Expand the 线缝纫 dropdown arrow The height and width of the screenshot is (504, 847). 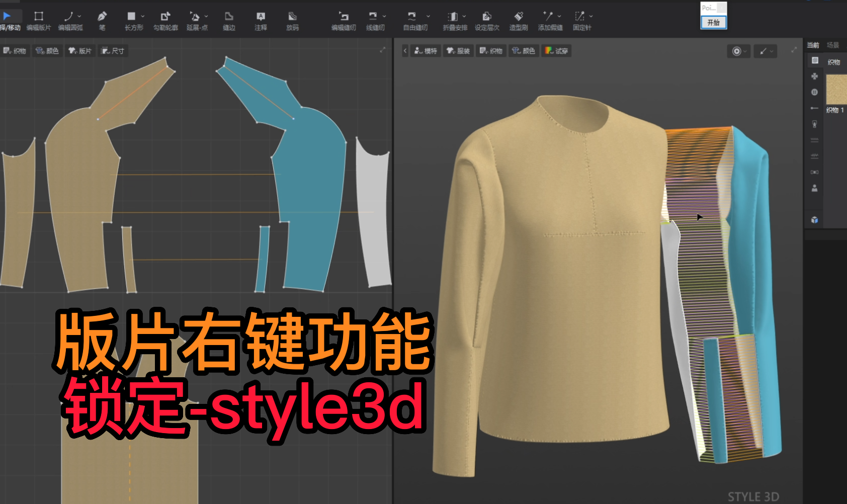pyautogui.click(x=384, y=17)
